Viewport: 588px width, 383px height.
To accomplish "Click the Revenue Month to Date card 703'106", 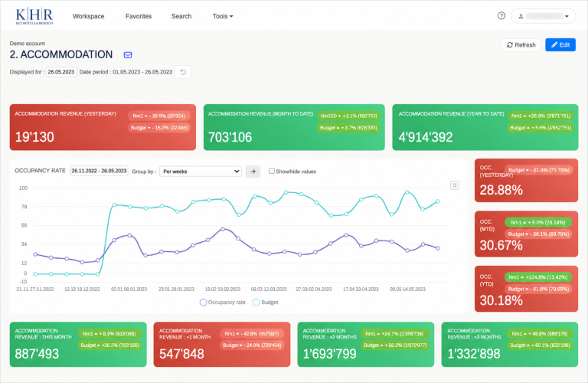I will (x=294, y=128).
